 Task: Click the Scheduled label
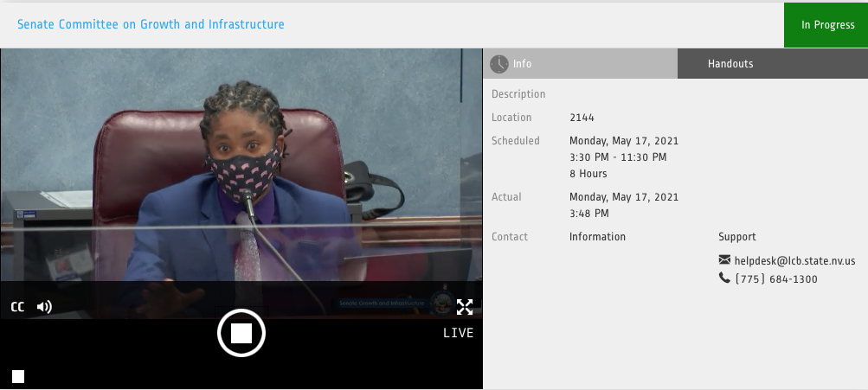(516, 141)
